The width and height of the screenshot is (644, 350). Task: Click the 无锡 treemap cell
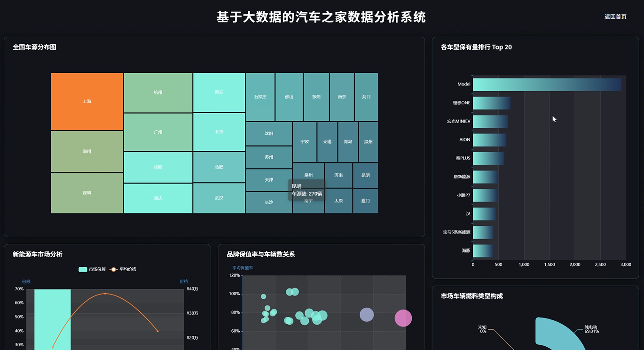(x=327, y=142)
